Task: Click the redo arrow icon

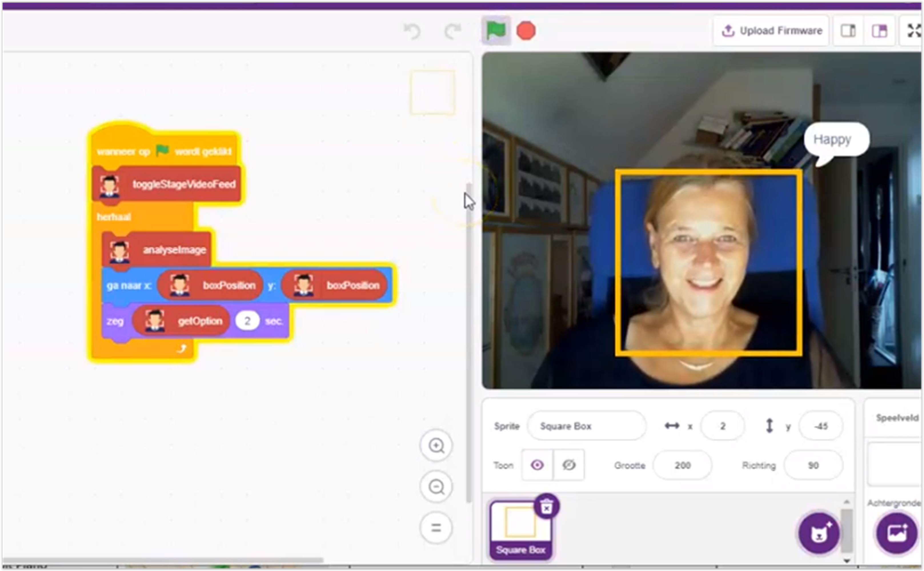Action: coord(452,31)
